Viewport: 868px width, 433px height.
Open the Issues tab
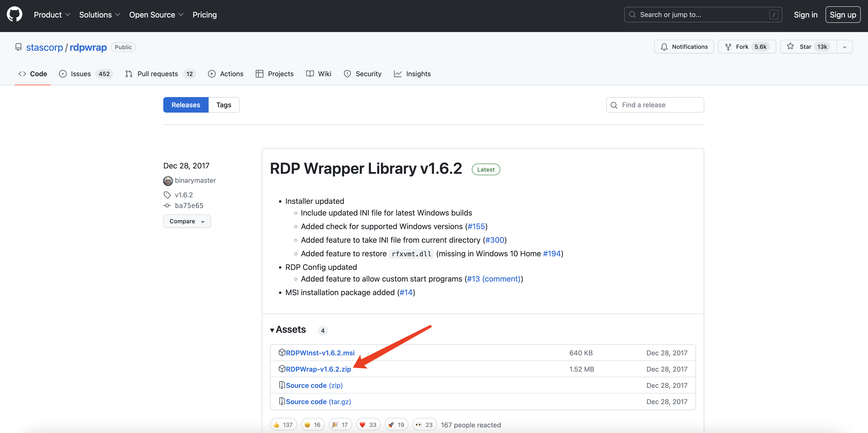81,74
